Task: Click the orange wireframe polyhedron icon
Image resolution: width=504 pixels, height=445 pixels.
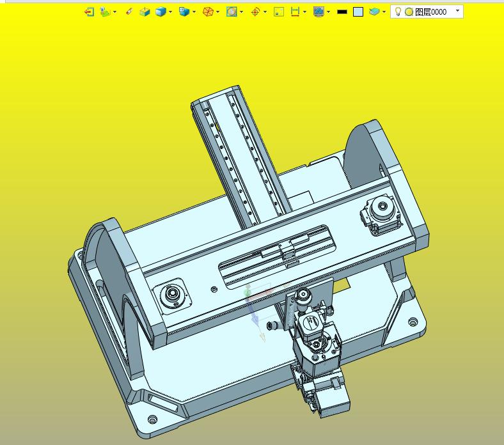Action: 208,12
